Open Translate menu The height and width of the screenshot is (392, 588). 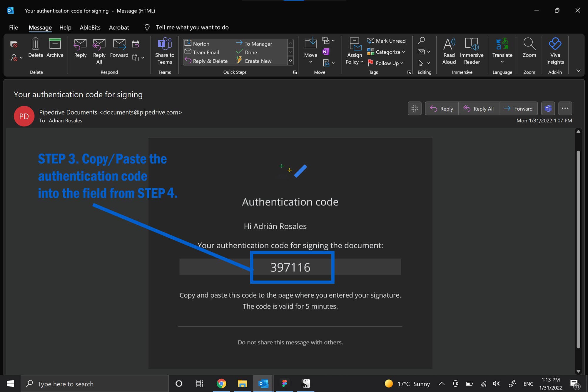pos(502,51)
